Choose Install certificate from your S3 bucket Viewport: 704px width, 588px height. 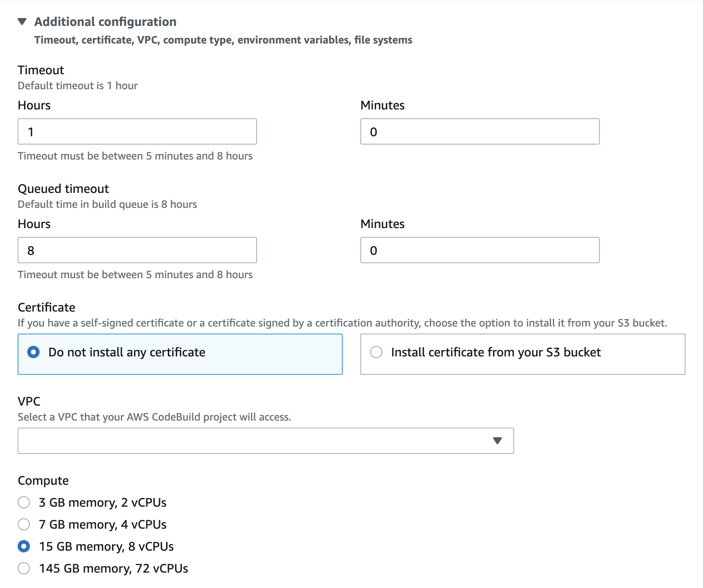tap(376, 352)
